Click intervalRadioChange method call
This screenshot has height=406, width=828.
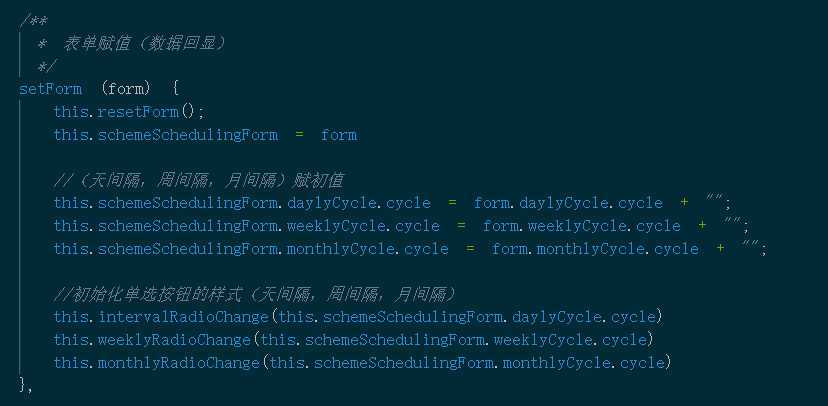[x=184, y=317]
